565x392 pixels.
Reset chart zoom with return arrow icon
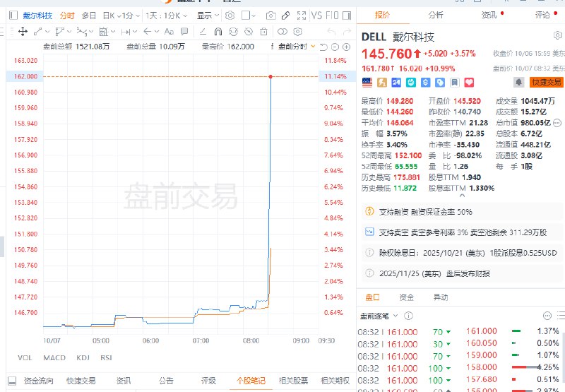(323, 47)
